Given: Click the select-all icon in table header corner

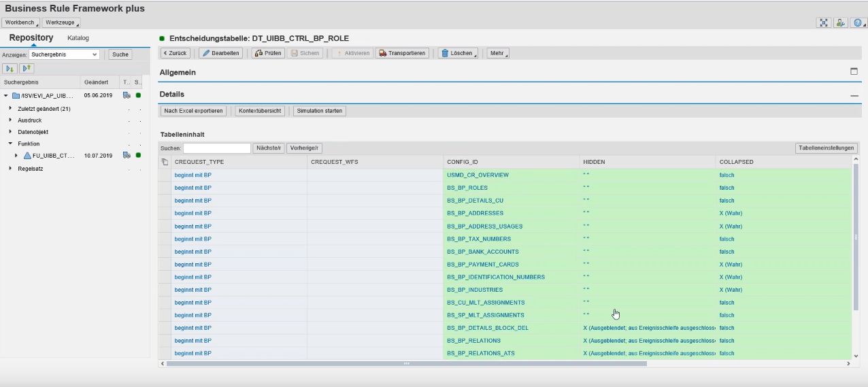Looking at the screenshot, I should pyautogui.click(x=165, y=162).
